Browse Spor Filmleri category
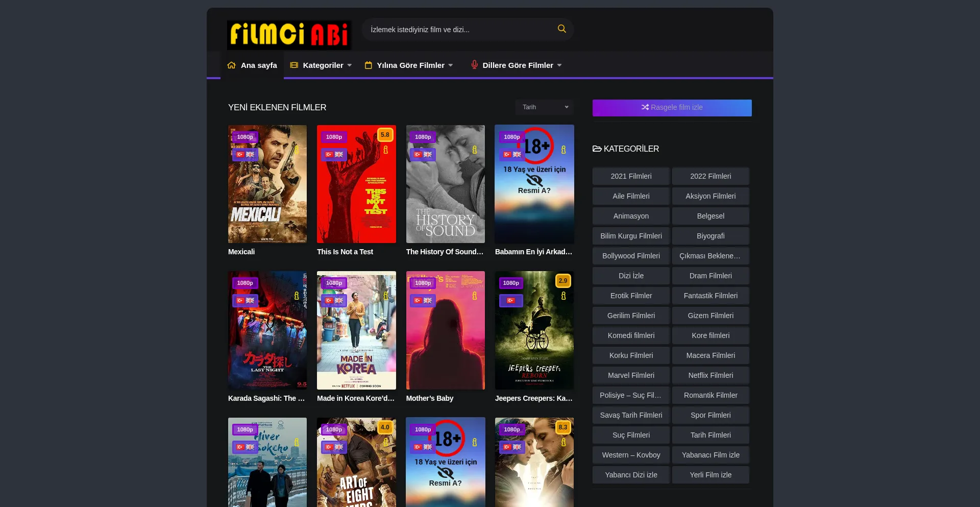The height and width of the screenshot is (507, 980). [710, 415]
